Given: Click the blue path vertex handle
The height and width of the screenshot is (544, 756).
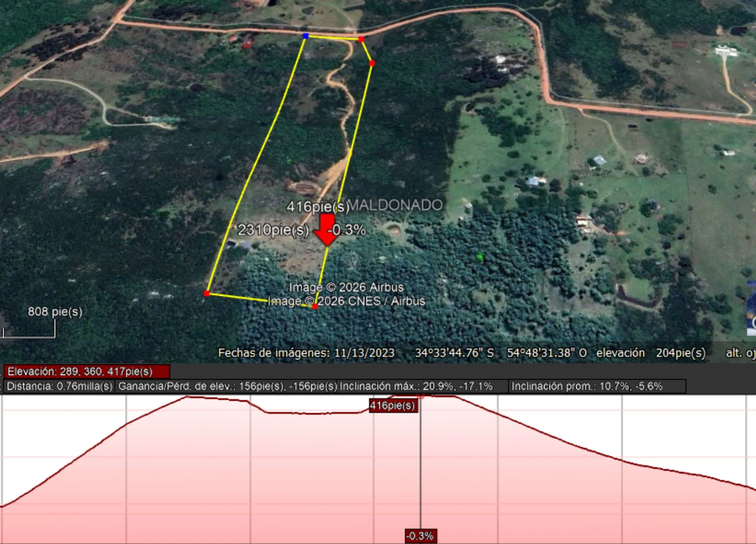Looking at the screenshot, I should point(306,36).
